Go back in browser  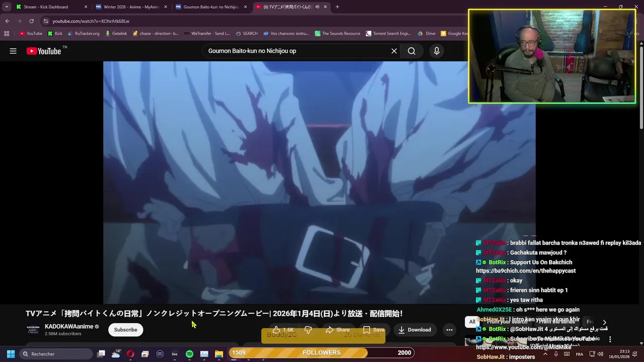7,21
